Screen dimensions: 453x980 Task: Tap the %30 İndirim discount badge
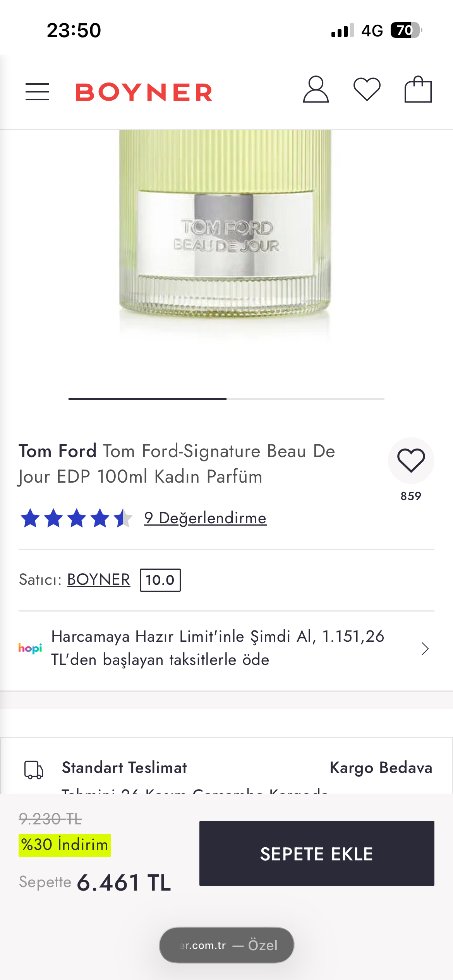pyautogui.click(x=65, y=845)
